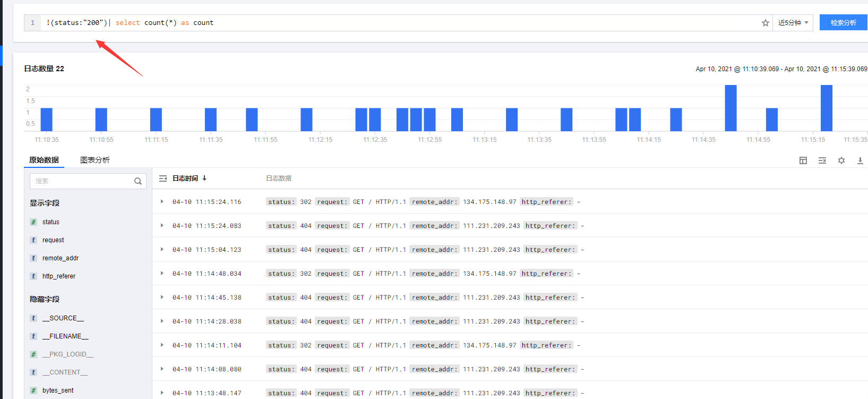
Task: Select the __PKG_LOGID__ hidden field
Action: coord(68,354)
